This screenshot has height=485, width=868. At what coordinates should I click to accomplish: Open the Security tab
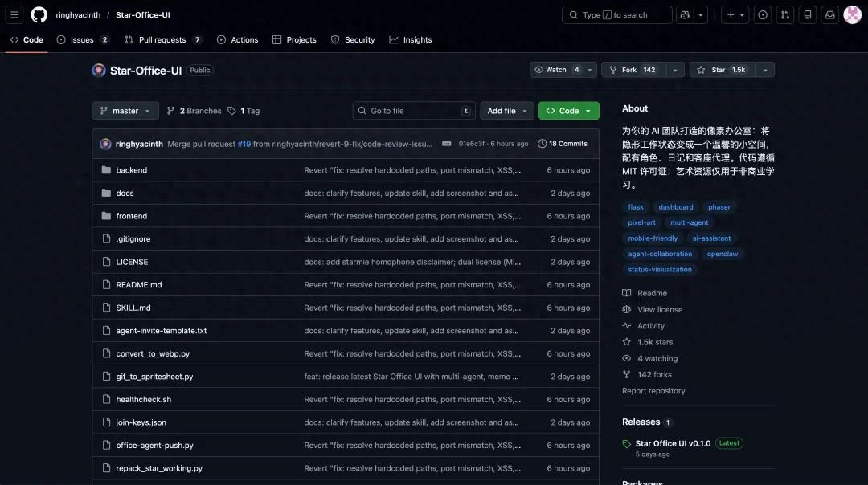click(x=353, y=39)
